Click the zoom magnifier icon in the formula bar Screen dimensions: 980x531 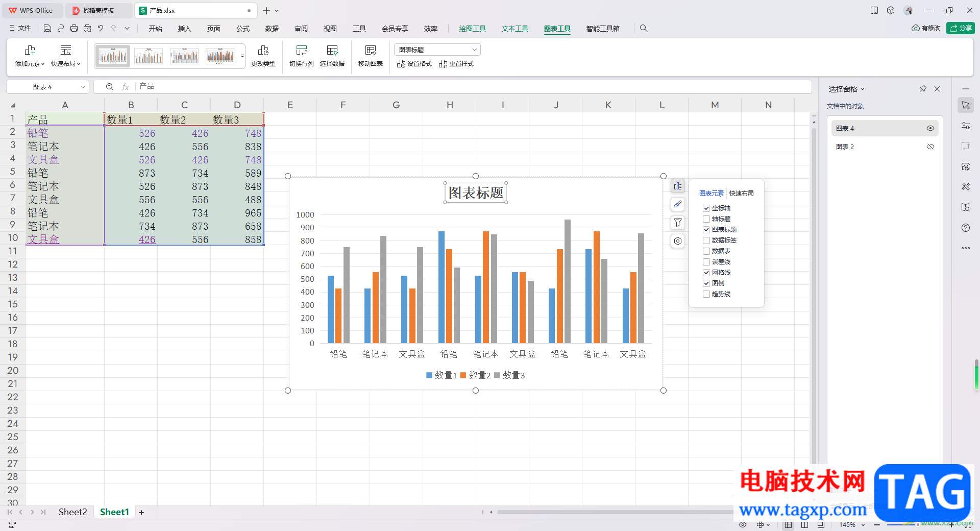[109, 87]
